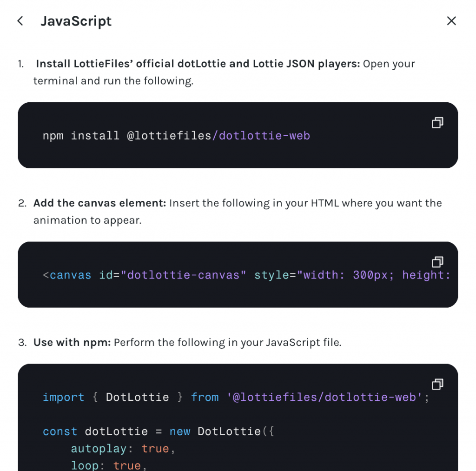Viewport: 476px width, 471px height.
Task: Click the '/dotlottie-web' package name in purple
Action: coord(261,136)
